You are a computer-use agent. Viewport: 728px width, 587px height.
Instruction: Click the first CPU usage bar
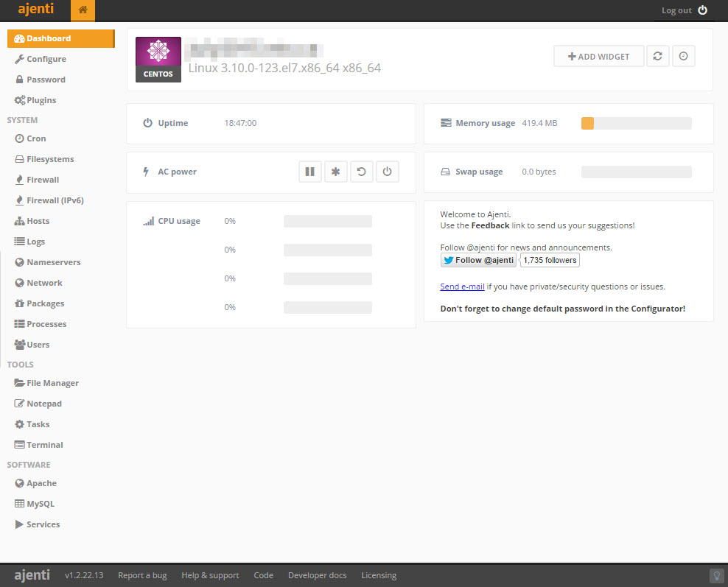point(328,221)
